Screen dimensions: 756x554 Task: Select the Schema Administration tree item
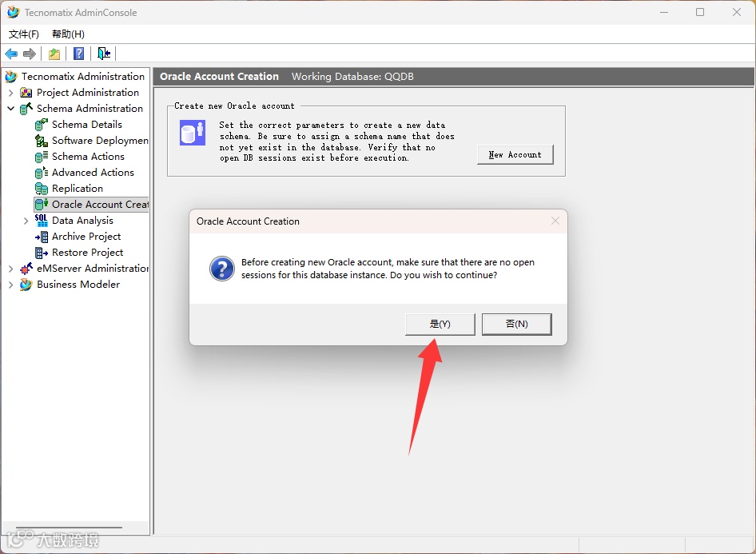click(90, 109)
